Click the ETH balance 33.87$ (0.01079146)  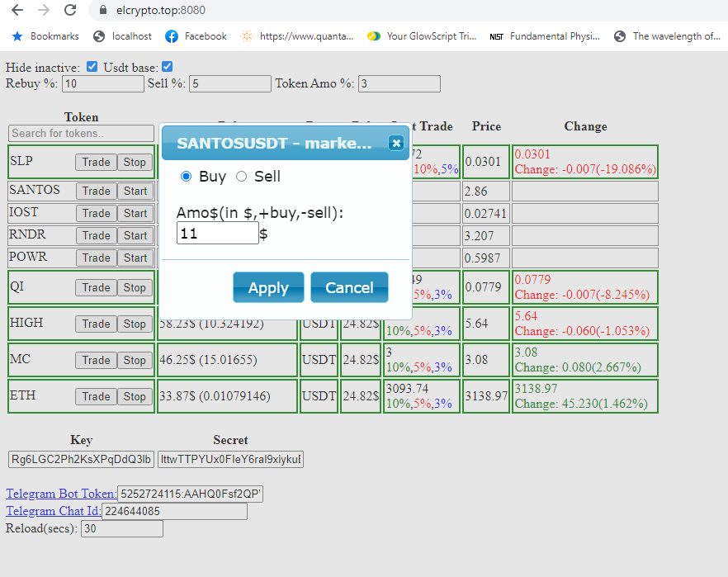point(215,396)
